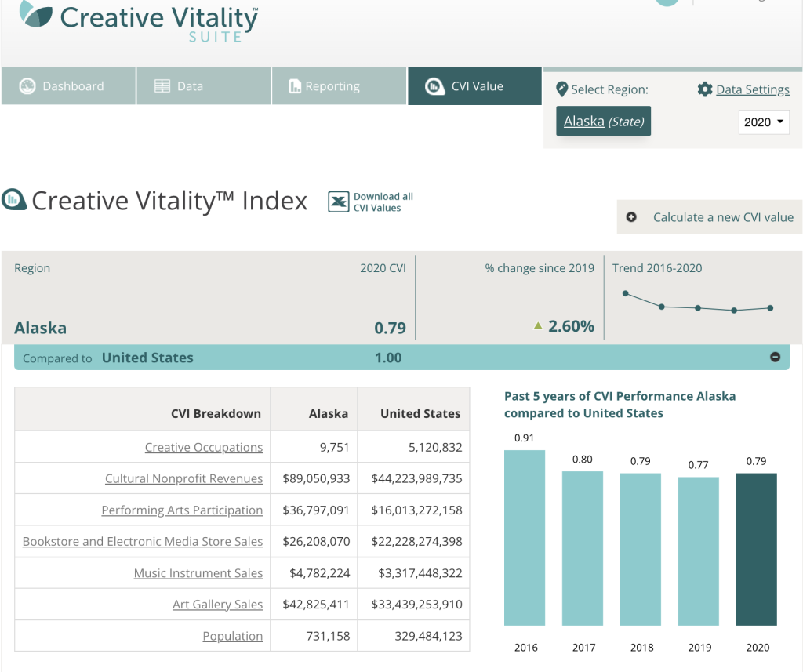Click the Alaska value $4,782,224
The height and width of the screenshot is (672, 803).
320,573
